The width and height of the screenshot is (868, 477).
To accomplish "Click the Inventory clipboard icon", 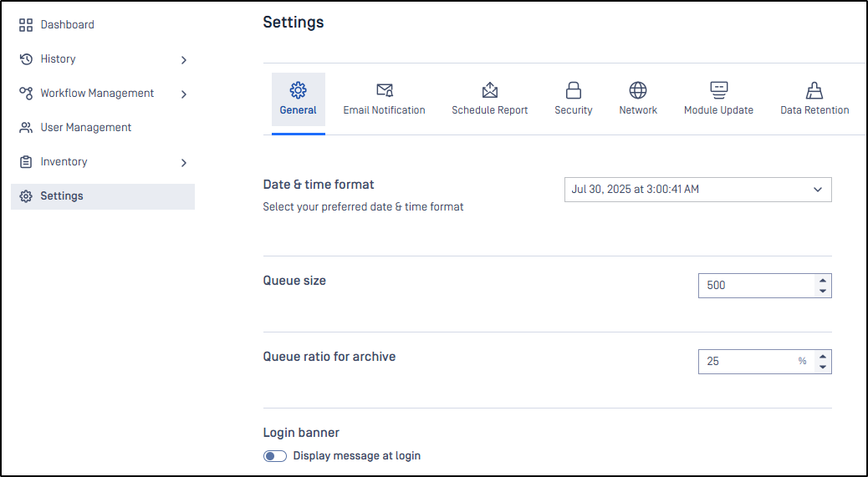I will tap(25, 162).
